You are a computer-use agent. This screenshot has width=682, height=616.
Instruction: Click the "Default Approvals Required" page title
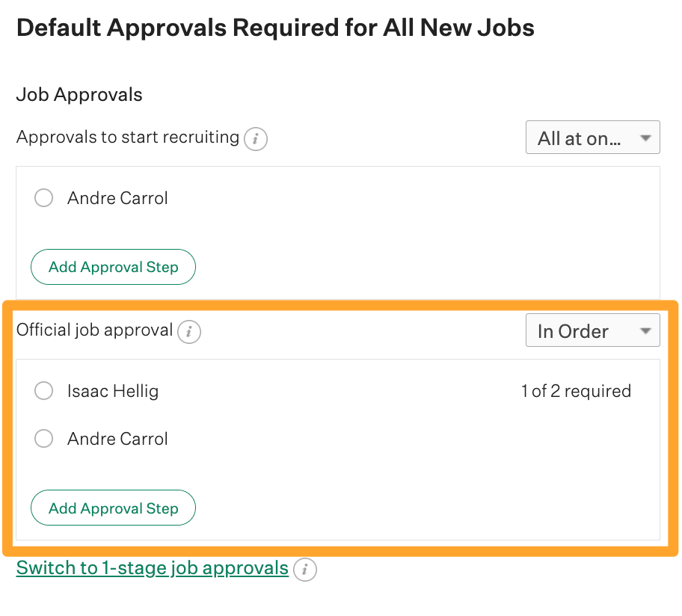click(x=275, y=27)
